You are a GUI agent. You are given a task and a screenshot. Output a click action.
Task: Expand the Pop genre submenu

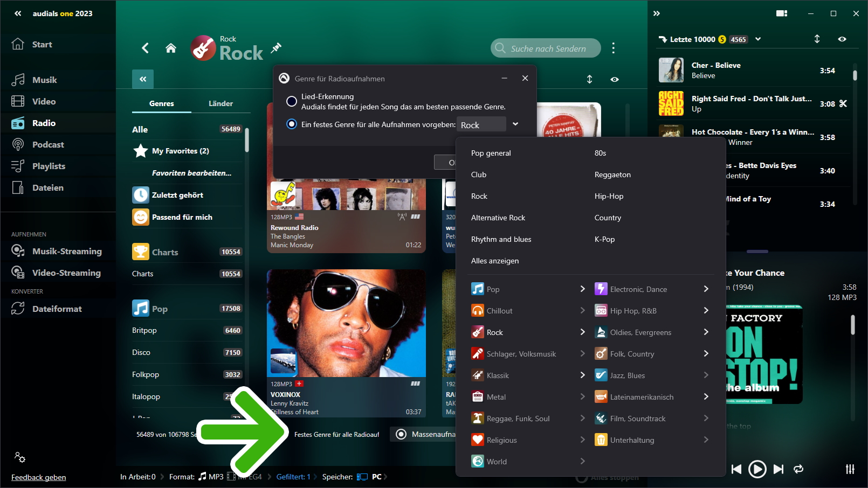click(x=582, y=289)
